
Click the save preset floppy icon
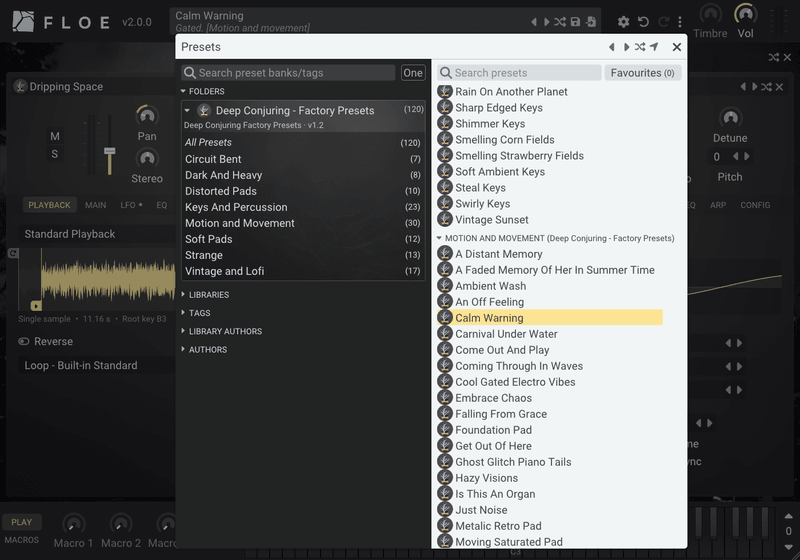pos(576,21)
